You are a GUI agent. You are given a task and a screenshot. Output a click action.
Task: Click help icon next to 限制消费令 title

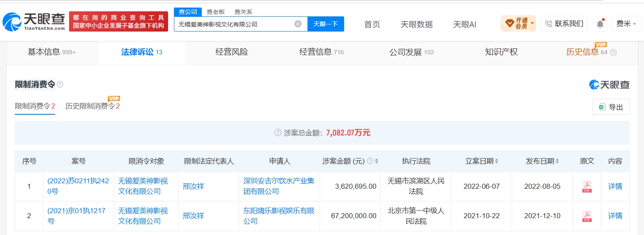60,84
